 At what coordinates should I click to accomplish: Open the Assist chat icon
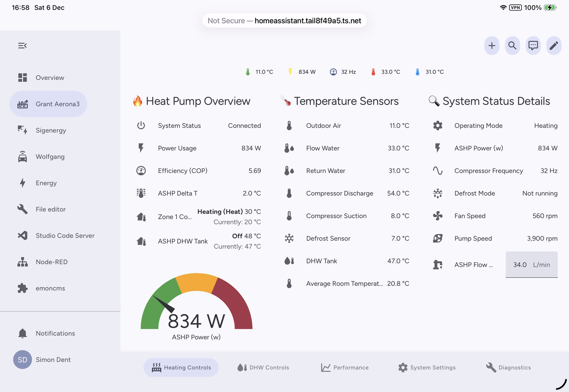(533, 45)
